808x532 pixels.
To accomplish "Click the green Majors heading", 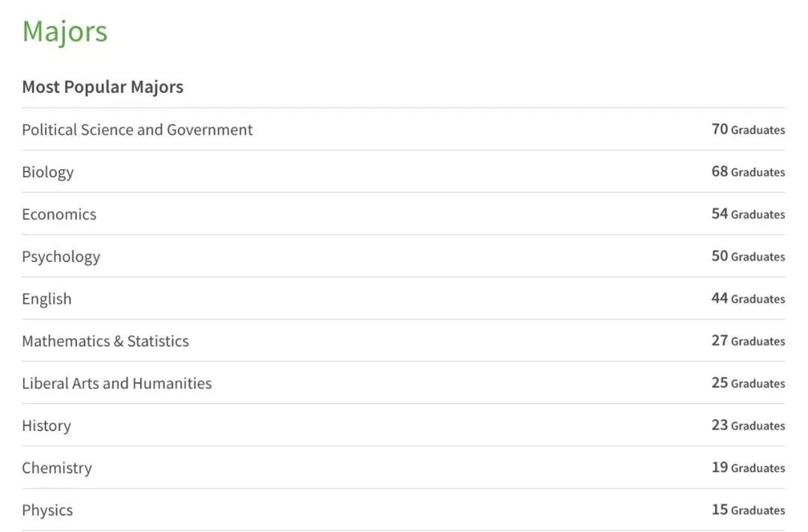I will click(65, 31).
